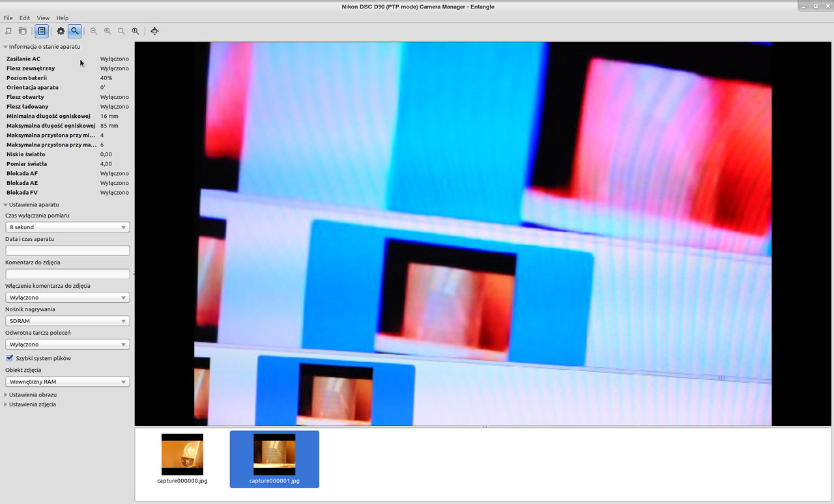This screenshot has height=504, width=834.
Task: Click the zoom normal 1:1 icon
Action: 135,31
